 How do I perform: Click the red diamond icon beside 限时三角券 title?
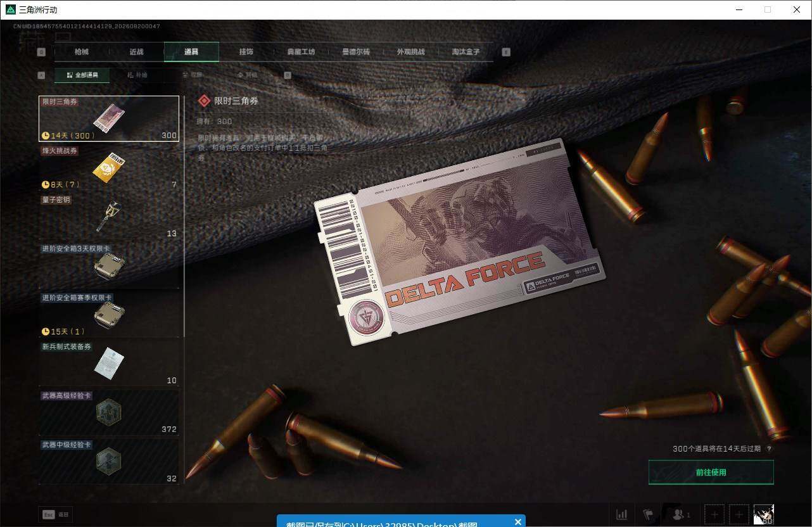204,101
